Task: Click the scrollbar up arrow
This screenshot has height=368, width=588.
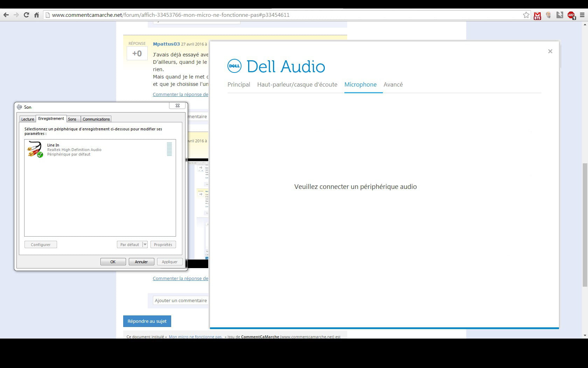Action: coord(585,25)
